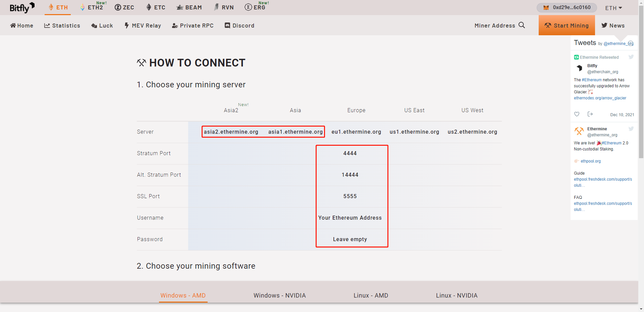The image size is (644, 312).
Task: Click the Start Mining button
Action: (567, 25)
